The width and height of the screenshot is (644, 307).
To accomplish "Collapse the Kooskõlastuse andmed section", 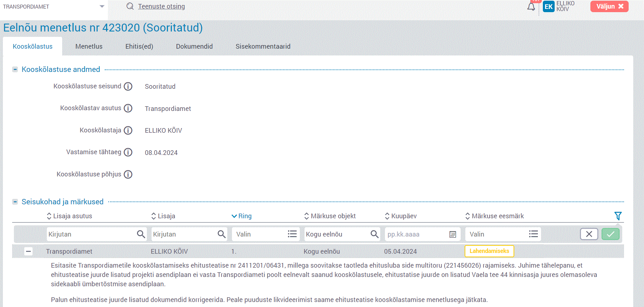I will 15,69.
